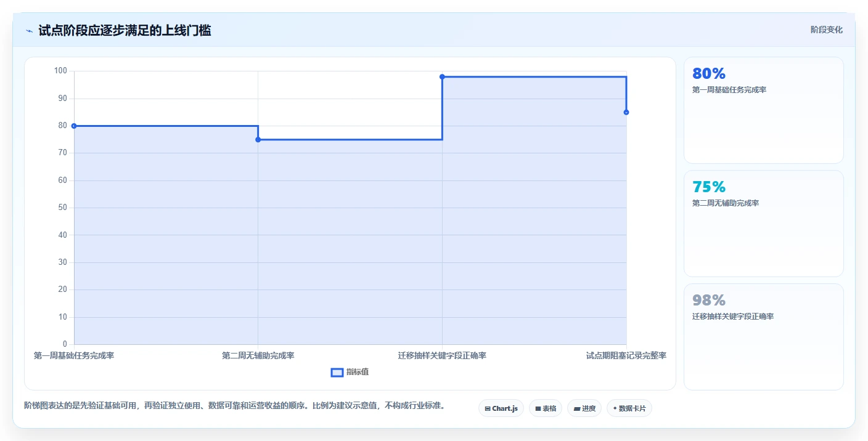Click the 98% stat card

[x=764, y=337]
